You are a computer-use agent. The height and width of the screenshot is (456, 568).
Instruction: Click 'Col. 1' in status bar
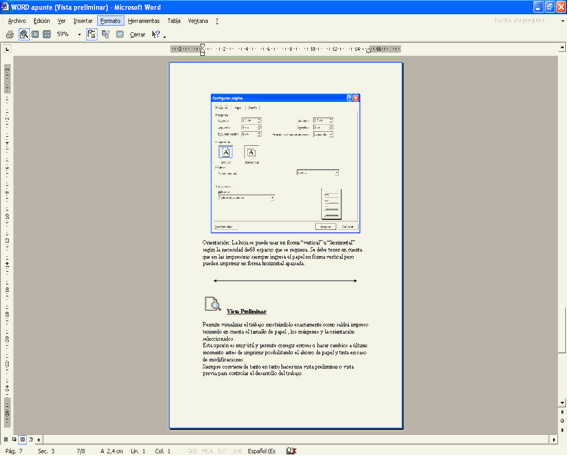click(163, 451)
